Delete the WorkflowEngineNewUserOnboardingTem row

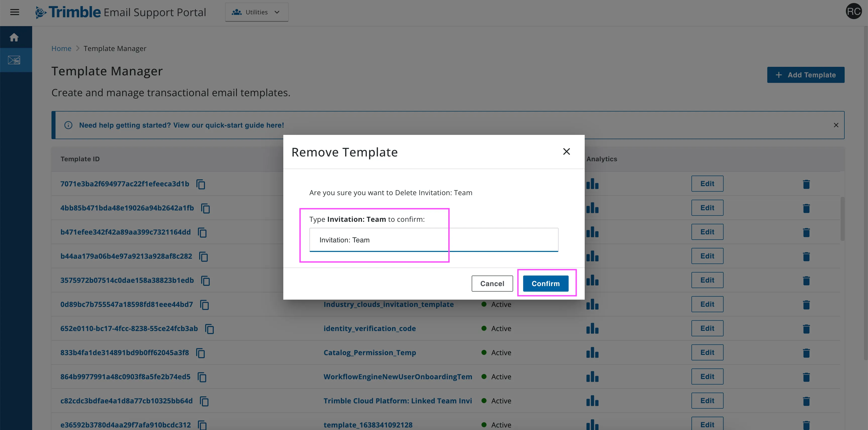pyautogui.click(x=806, y=377)
